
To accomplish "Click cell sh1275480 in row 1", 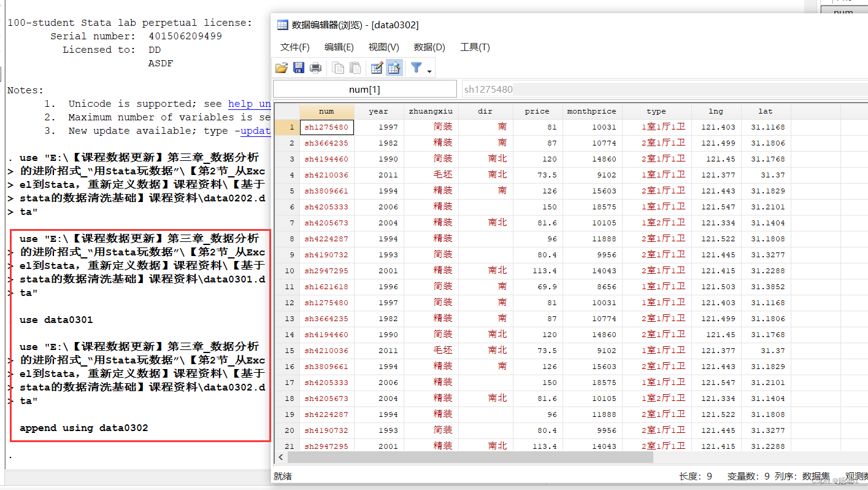I will [327, 126].
